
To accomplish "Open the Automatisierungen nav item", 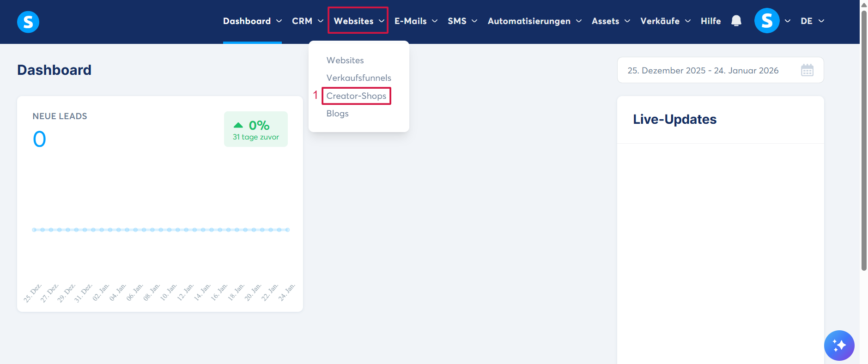I will tap(529, 21).
